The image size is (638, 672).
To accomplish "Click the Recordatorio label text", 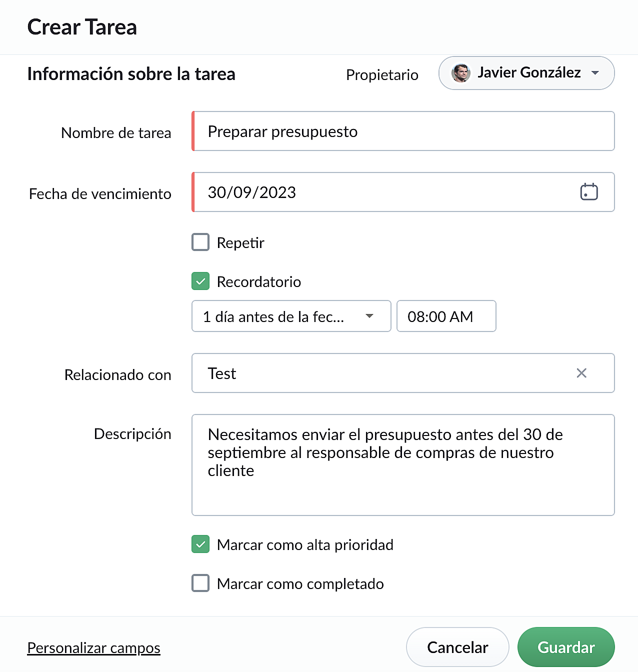I will tap(259, 282).
